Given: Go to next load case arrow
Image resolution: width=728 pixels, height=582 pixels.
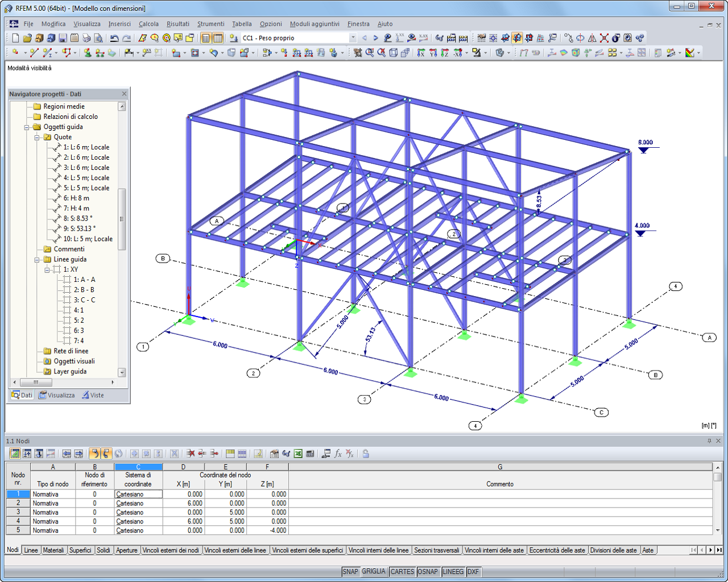Looking at the screenshot, I should click(x=375, y=38).
